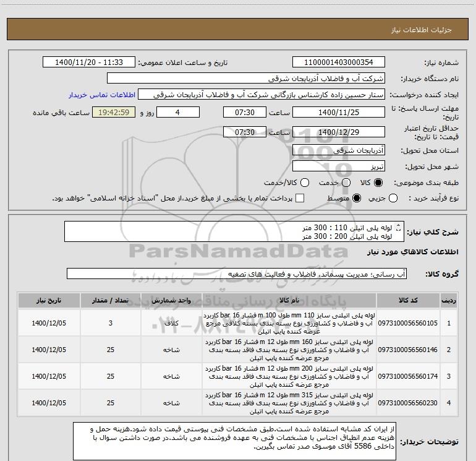Image resolution: width=476 pixels, height=461 pixels.
Task: Click the request creator field
Action: (x=261, y=95)
